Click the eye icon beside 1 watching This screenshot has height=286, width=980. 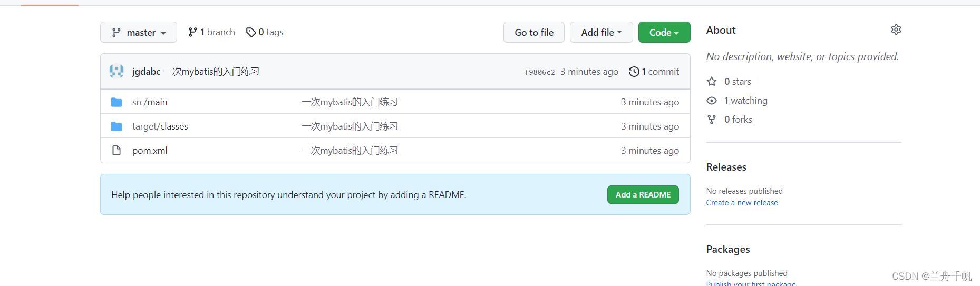(712, 101)
